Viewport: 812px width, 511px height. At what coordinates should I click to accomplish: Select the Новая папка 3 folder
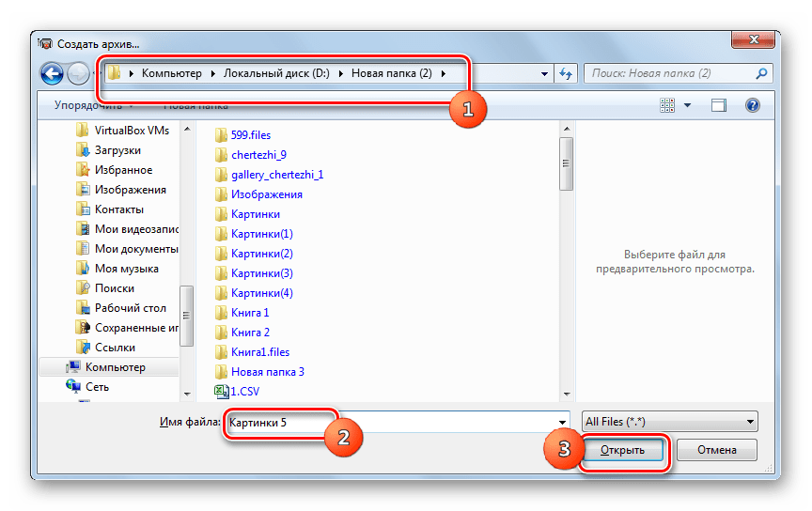pos(268,372)
